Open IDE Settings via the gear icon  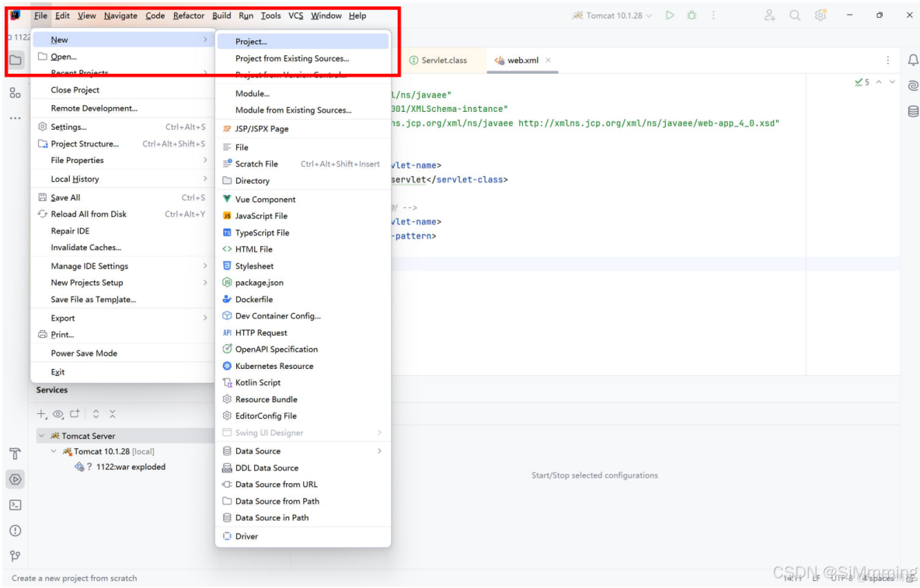(821, 16)
